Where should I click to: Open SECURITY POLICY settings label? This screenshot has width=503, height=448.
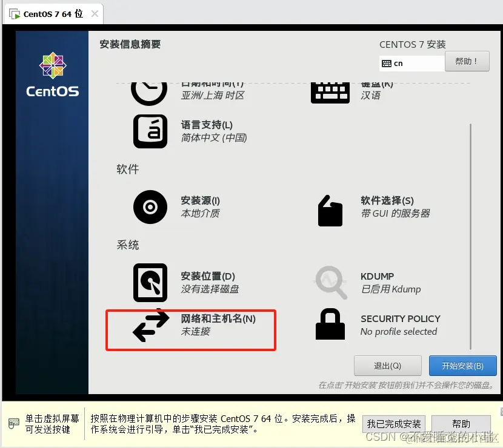[401, 319]
